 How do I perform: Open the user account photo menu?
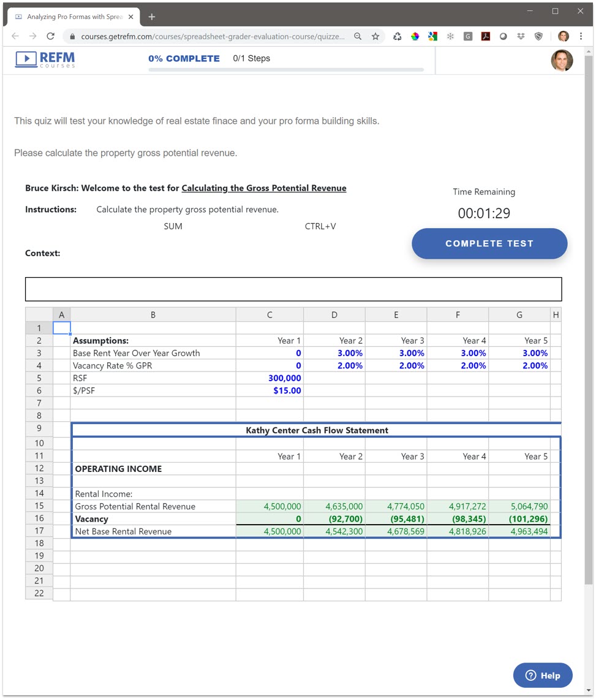coord(562,60)
